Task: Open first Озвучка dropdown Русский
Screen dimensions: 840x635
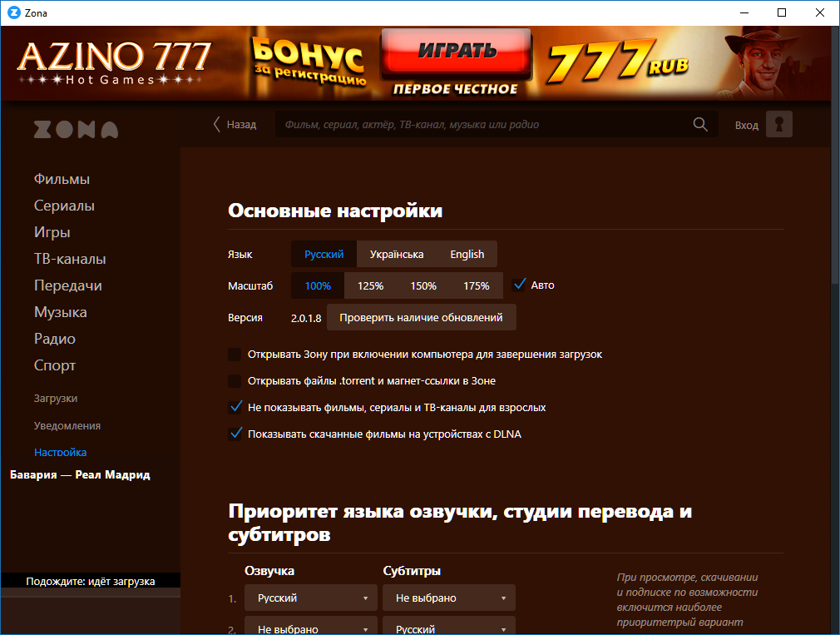Action: click(x=311, y=598)
